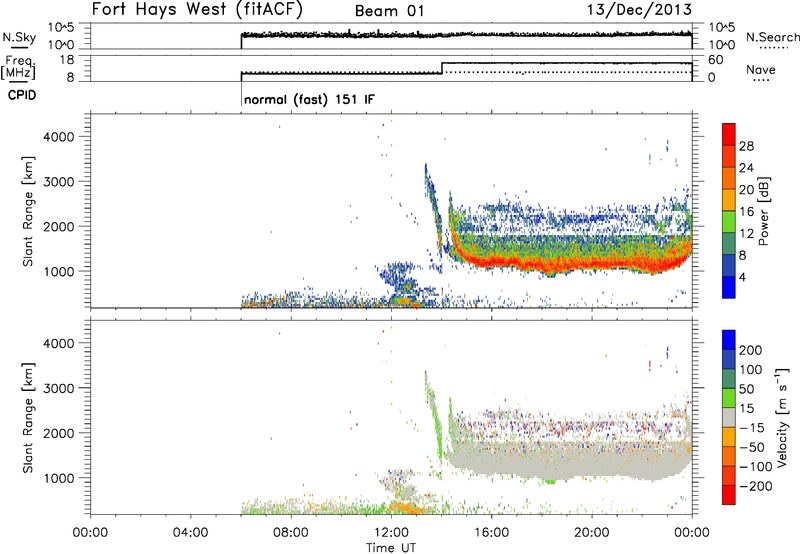The height and width of the screenshot is (554, 800).
Task: Click the '18' tick on the frequency axis
Action: [67, 60]
